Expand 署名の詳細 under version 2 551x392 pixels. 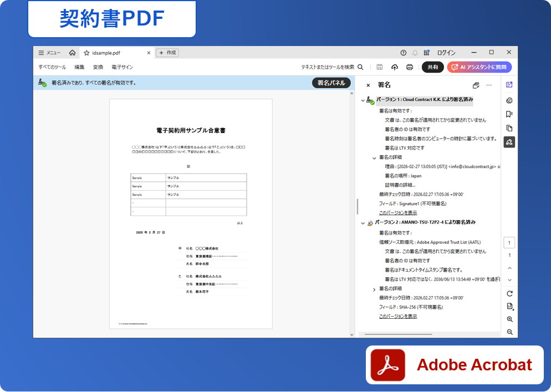(374, 289)
